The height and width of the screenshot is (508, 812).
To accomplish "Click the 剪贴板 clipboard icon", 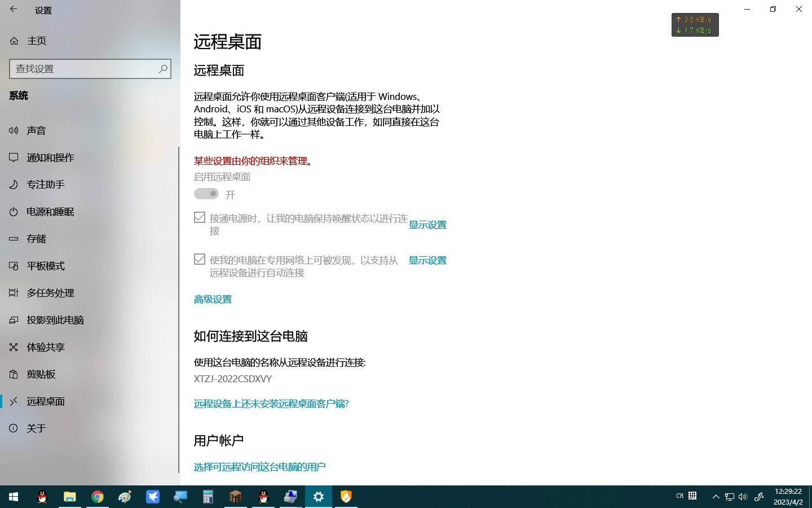I will coord(14,374).
